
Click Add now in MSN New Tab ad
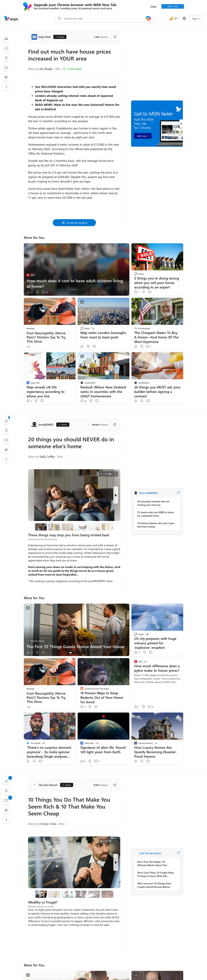point(143,136)
